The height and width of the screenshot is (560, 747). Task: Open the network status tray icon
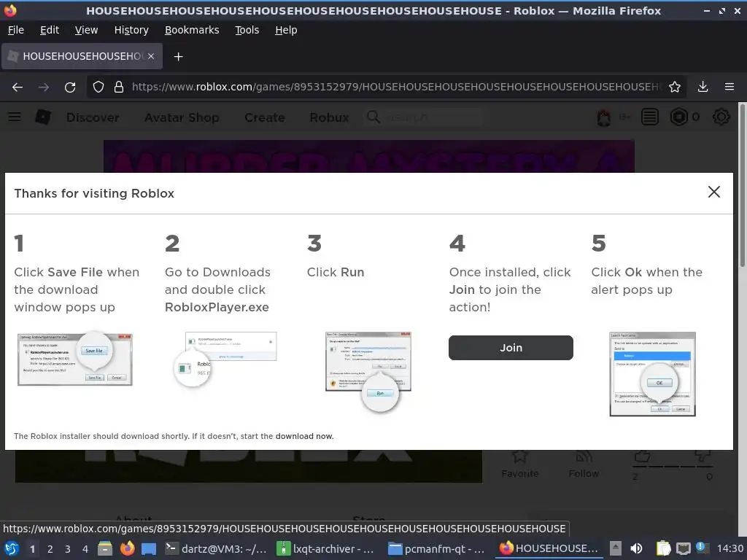(x=683, y=548)
